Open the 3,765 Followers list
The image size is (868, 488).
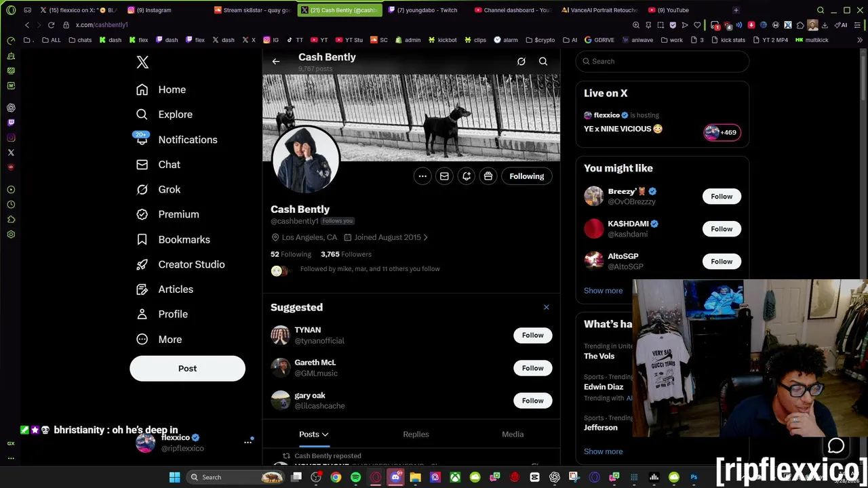point(346,254)
